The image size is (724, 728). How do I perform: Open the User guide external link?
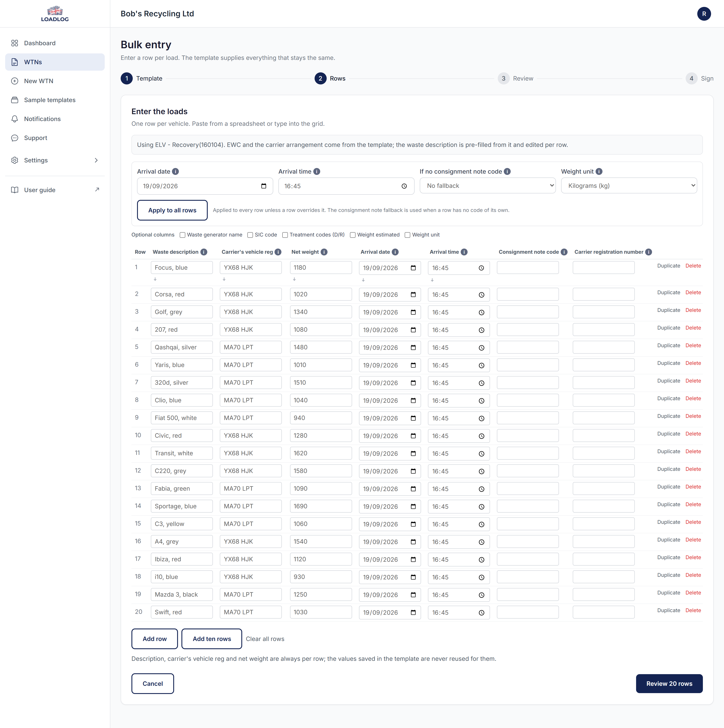click(x=55, y=190)
